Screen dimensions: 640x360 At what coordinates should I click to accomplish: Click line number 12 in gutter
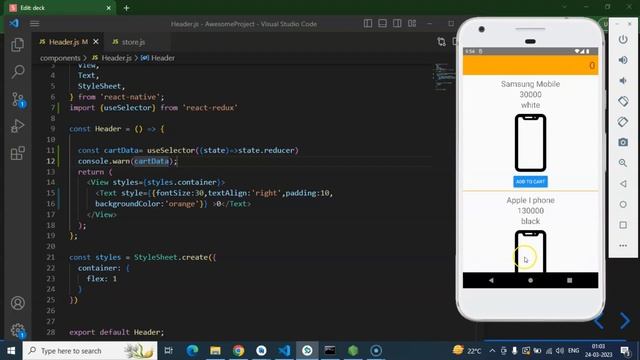[x=50, y=161]
